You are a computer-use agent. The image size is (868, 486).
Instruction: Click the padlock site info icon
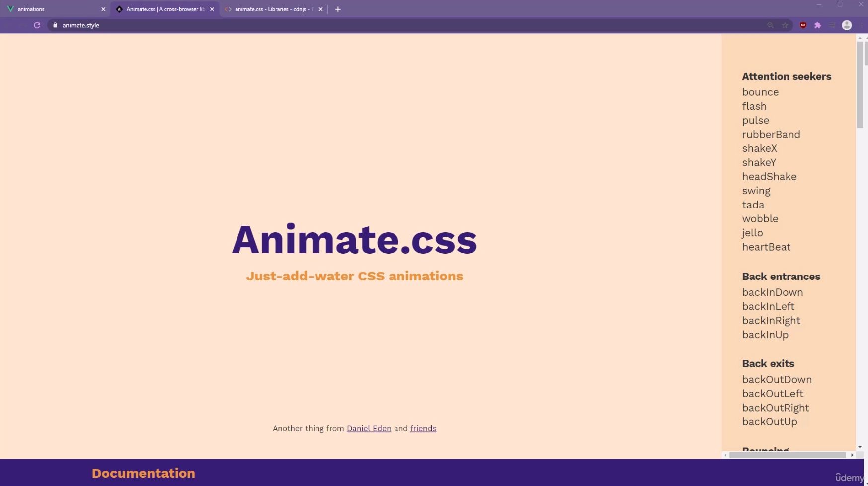pos(55,25)
